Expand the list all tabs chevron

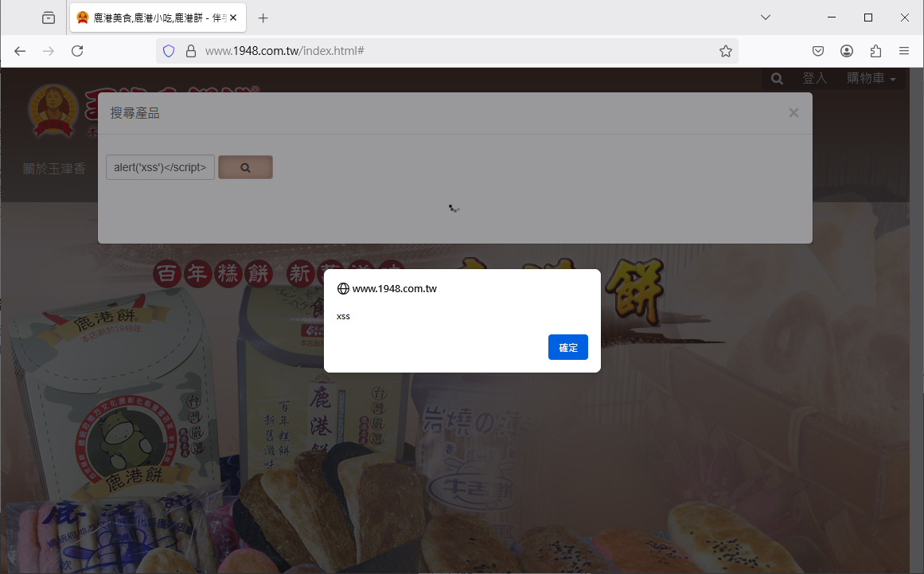coord(766,18)
